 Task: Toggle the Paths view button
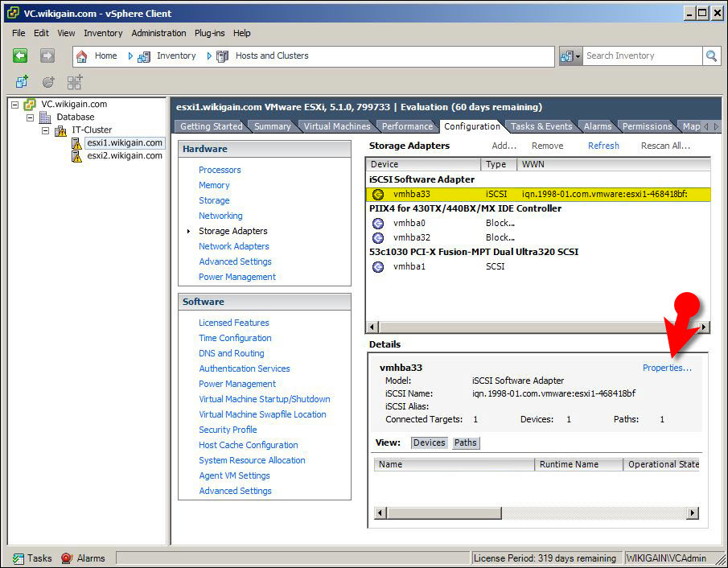(465, 442)
